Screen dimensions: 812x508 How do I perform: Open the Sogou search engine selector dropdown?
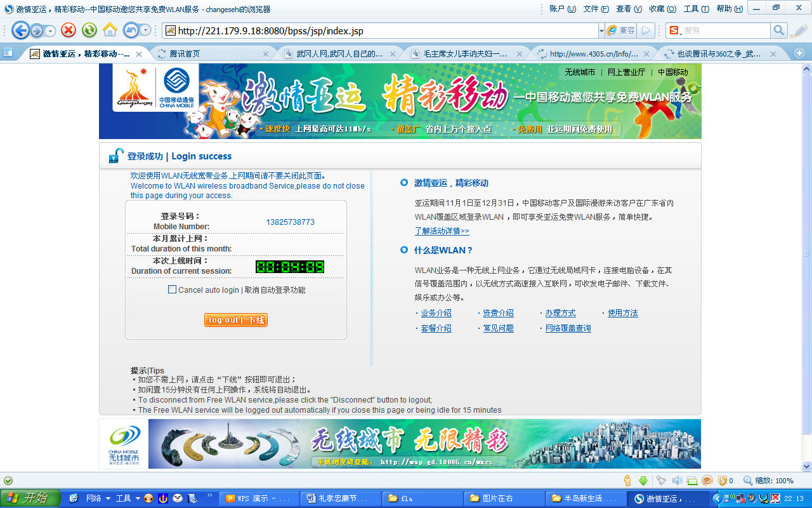pos(674,30)
